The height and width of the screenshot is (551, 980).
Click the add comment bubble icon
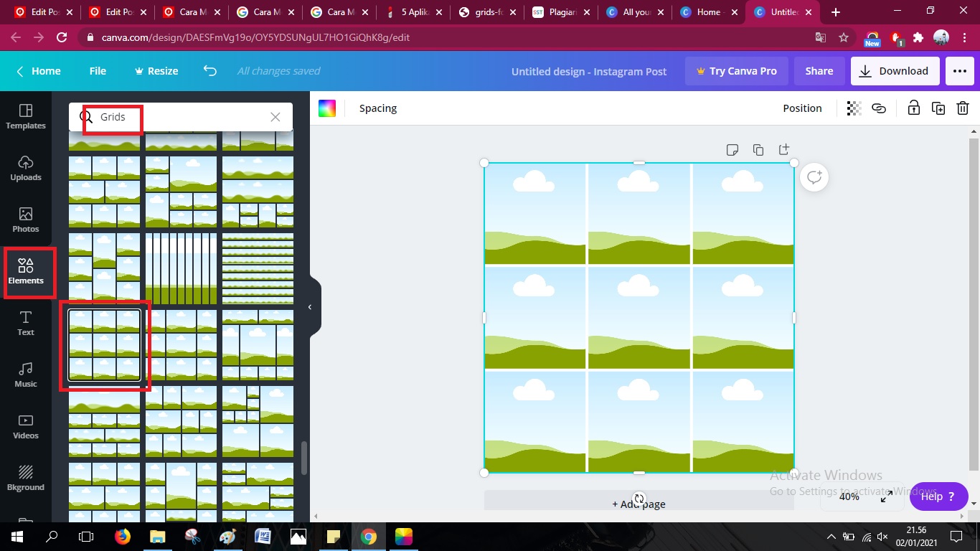[x=814, y=177]
